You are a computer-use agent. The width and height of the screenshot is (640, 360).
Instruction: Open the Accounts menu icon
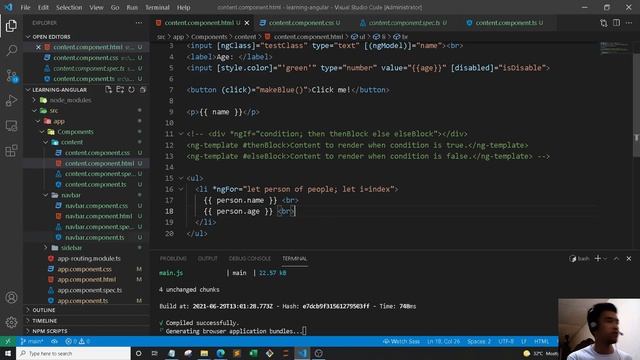11,298
